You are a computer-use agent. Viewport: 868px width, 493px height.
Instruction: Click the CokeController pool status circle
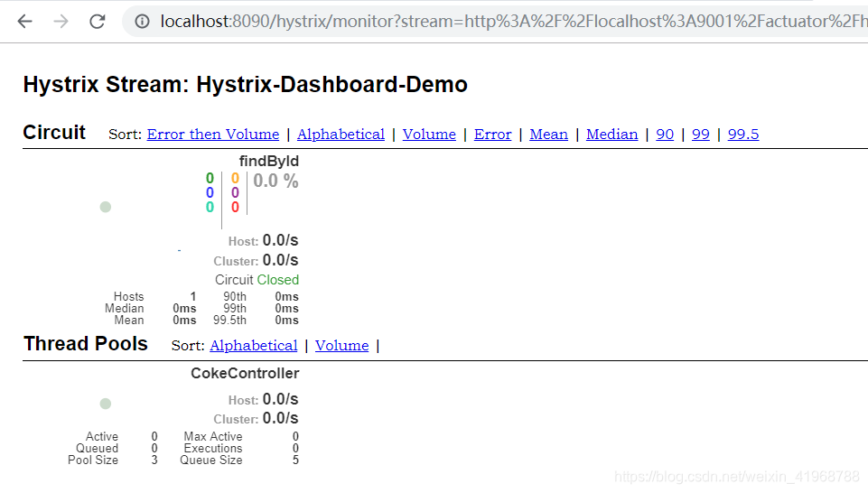click(105, 404)
